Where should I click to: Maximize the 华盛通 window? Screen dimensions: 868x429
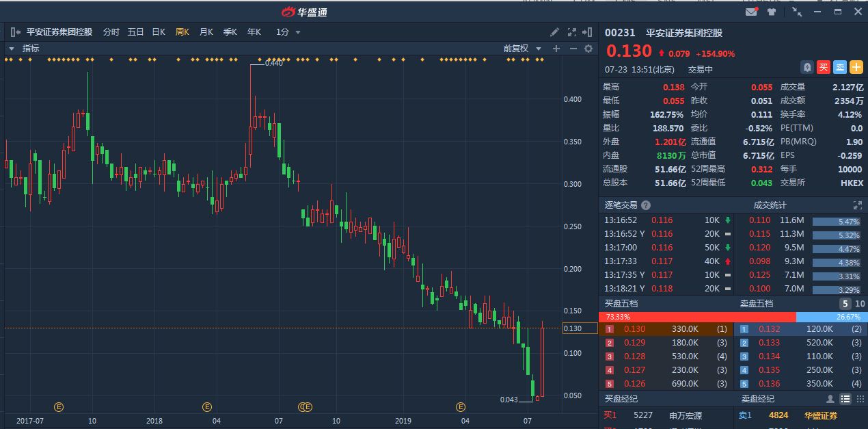point(837,12)
